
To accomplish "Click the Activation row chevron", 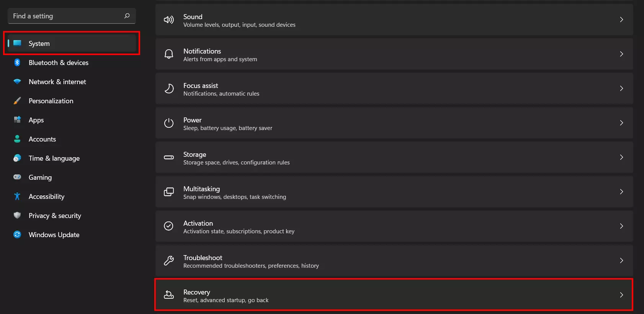I will pos(621,226).
